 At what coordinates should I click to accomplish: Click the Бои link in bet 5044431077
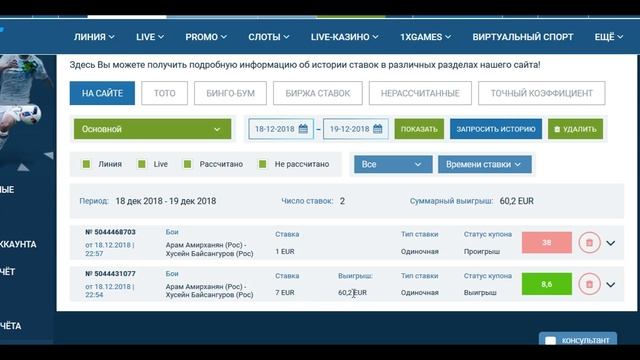(x=172, y=273)
